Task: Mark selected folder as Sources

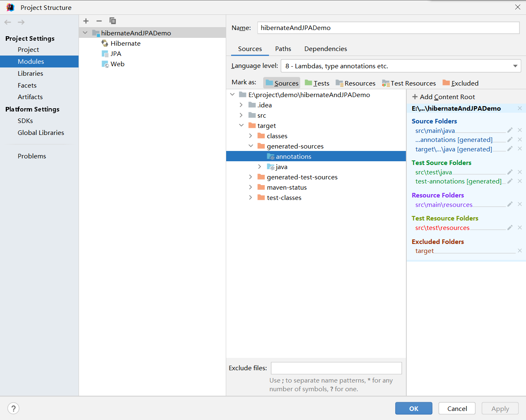Action: 282,83
